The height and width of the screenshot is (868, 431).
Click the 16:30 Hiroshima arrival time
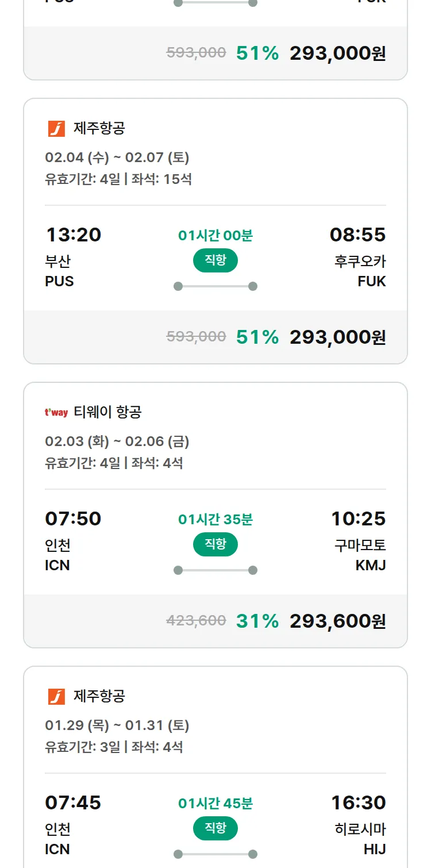358,803
